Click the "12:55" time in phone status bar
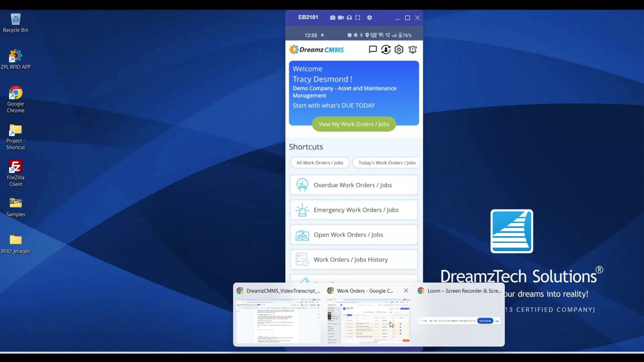 tap(311, 35)
